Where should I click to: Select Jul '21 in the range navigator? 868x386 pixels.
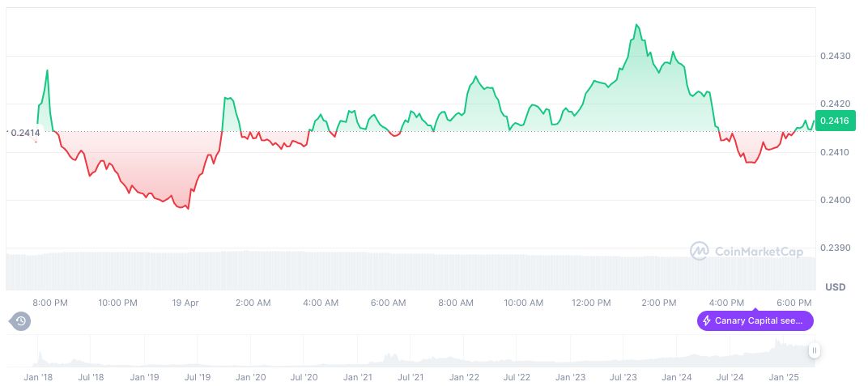pos(411,377)
